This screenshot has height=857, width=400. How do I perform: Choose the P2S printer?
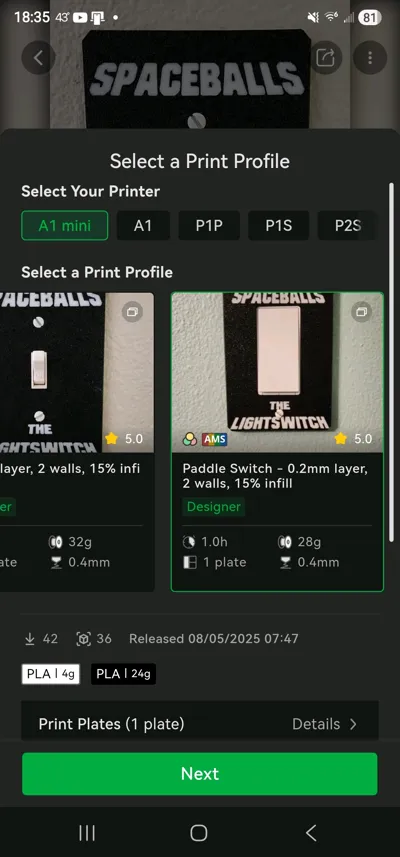(x=348, y=226)
